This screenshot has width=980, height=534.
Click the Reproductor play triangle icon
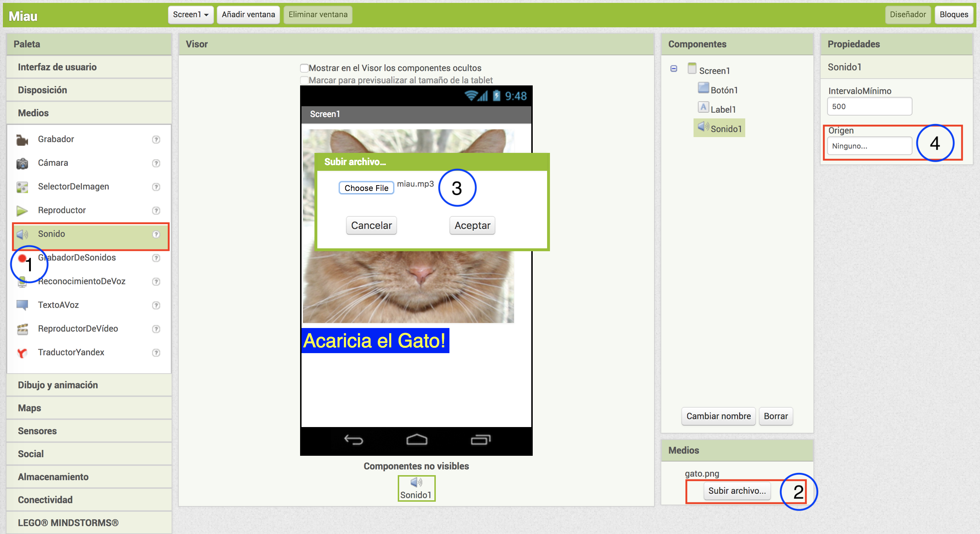pos(22,211)
